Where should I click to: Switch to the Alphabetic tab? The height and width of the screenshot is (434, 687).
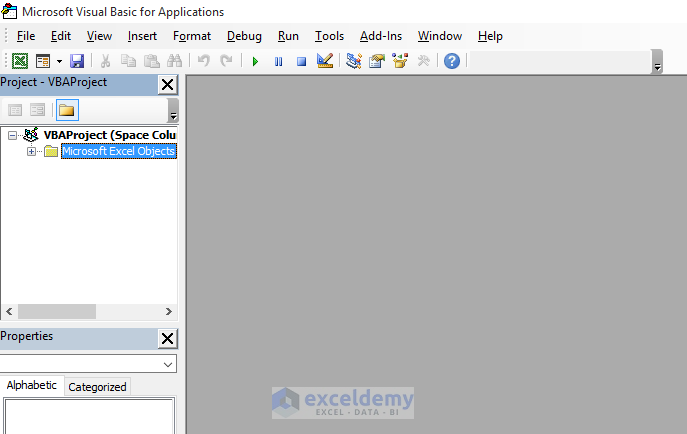[32, 385]
